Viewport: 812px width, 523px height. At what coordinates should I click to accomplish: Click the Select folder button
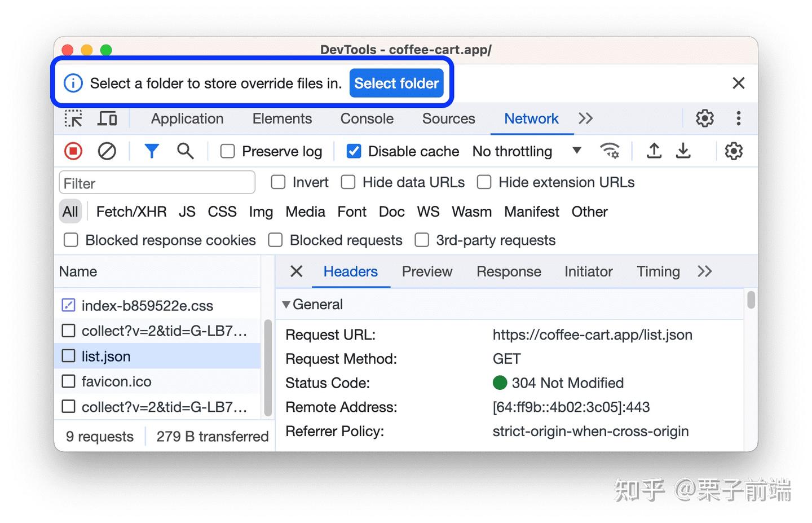tap(396, 83)
